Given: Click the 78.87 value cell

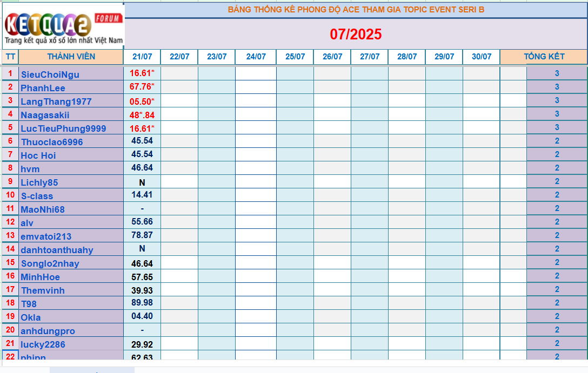Looking at the screenshot, I should coord(142,235).
